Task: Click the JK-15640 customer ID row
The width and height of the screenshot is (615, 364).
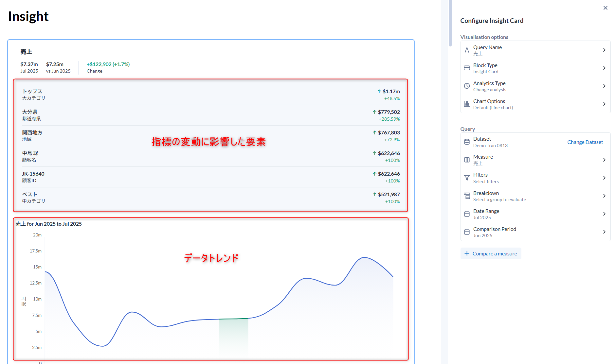Action: tap(211, 177)
